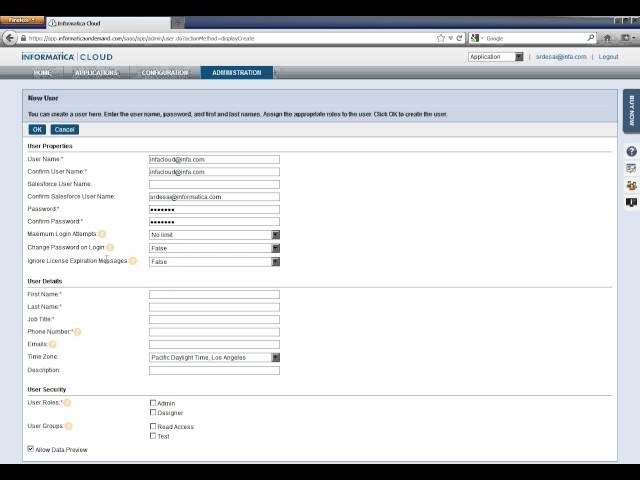
Task: Check the Designer role checkbox
Action: click(153, 413)
